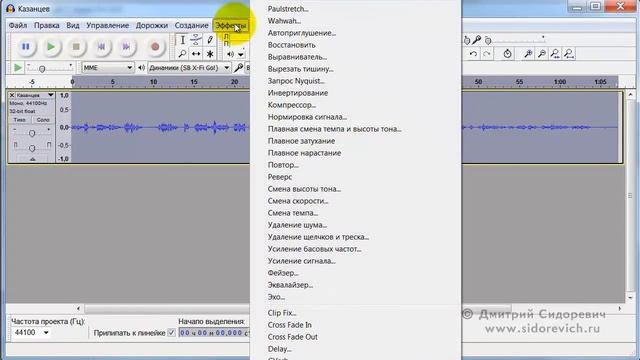Select the Multi-tool asterisk icon

(210, 53)
